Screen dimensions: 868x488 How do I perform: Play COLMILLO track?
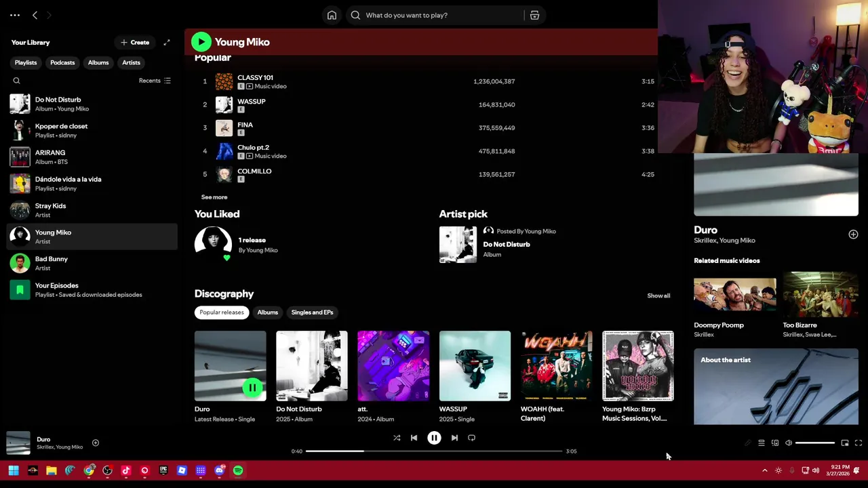click(427, 174)
